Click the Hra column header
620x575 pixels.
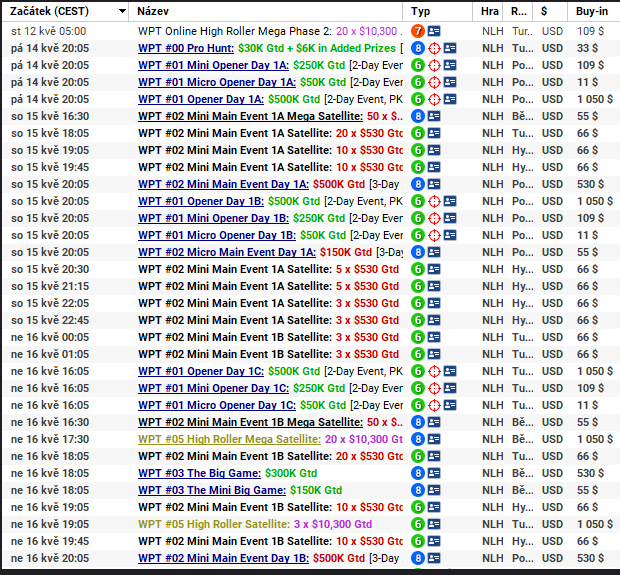coord(488,11)
